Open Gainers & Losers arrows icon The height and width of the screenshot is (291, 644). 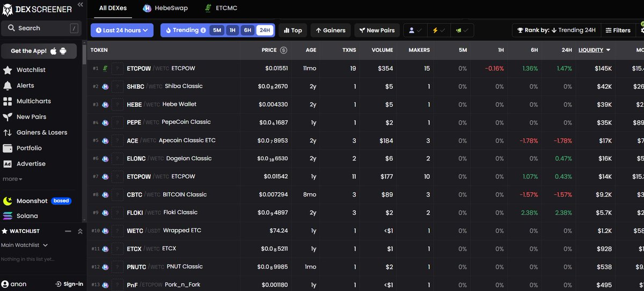(8, 132)
